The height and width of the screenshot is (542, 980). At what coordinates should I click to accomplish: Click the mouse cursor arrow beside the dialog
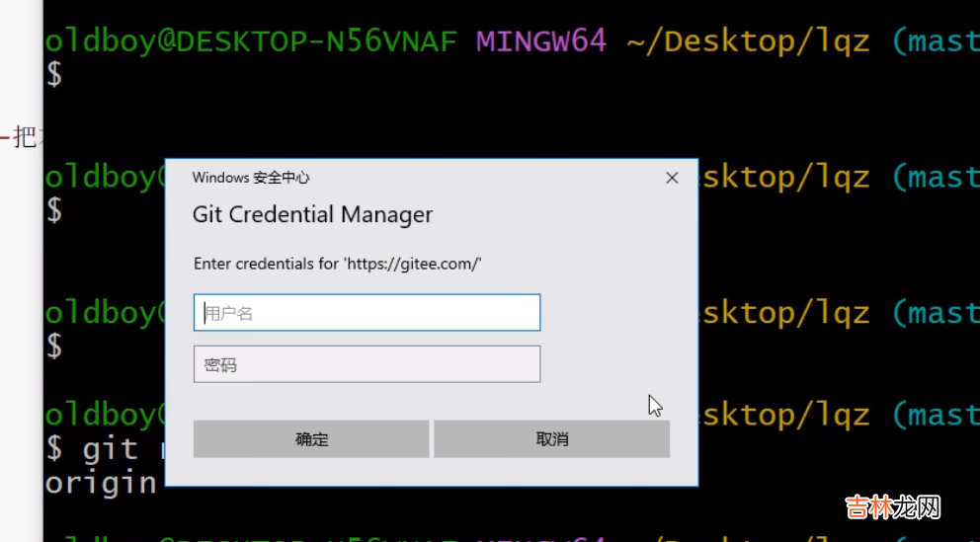coord(655,405)
